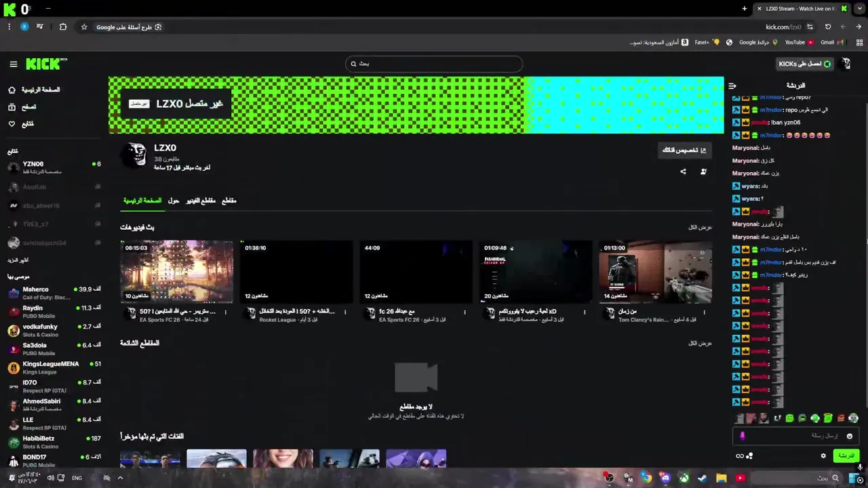This screenshot has width=868, height=488.
Task: Open the 06:15:03 EA Sports FC video thumbnail
Action: point(177,272)
